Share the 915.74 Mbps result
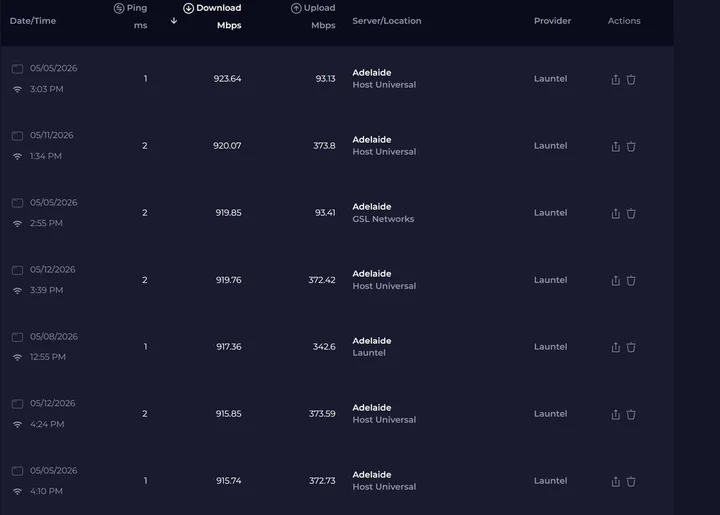Screen dimensions: 720x515 point(615,481)
